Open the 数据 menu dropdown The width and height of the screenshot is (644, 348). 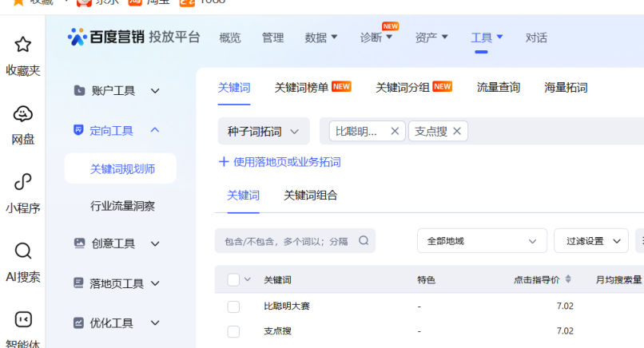320,38
